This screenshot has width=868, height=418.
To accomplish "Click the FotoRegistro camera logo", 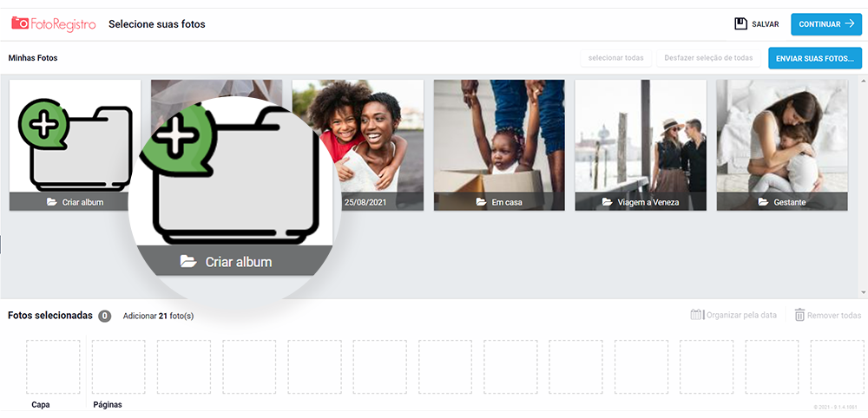I will [x=20, y=23].
